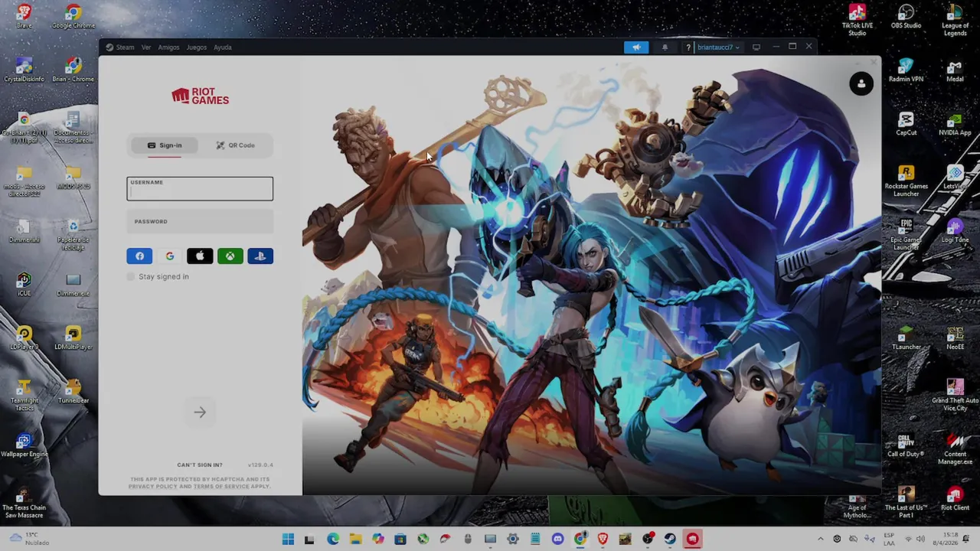
Task: Open the Windows Start button
Action: (288, 540)
